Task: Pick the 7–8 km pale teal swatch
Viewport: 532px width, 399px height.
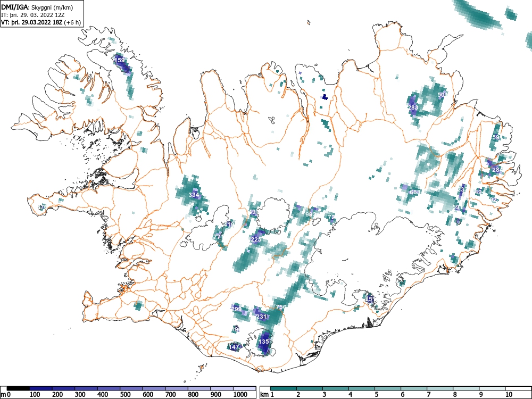Action: tap(440, 388)
